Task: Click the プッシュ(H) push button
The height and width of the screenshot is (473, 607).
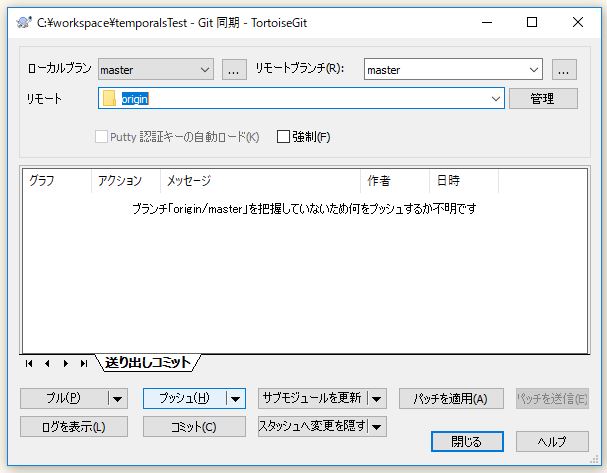Action: click(185, 399)
